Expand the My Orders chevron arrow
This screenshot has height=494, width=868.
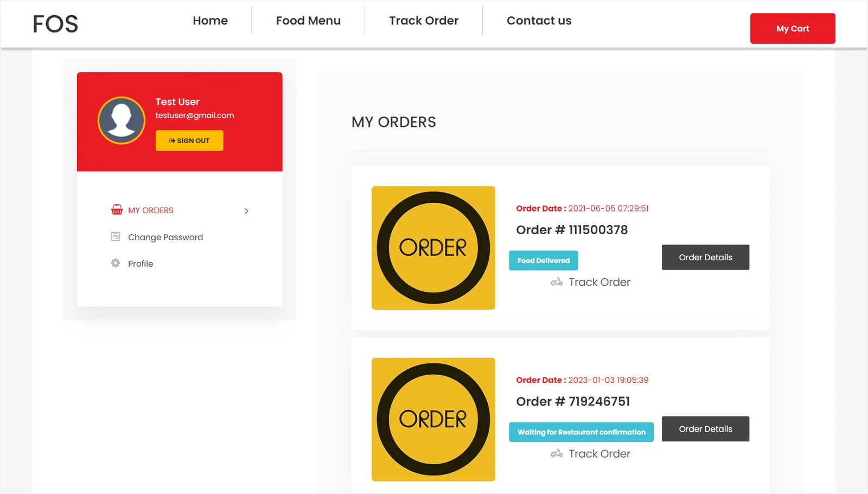tap(246, 211)
